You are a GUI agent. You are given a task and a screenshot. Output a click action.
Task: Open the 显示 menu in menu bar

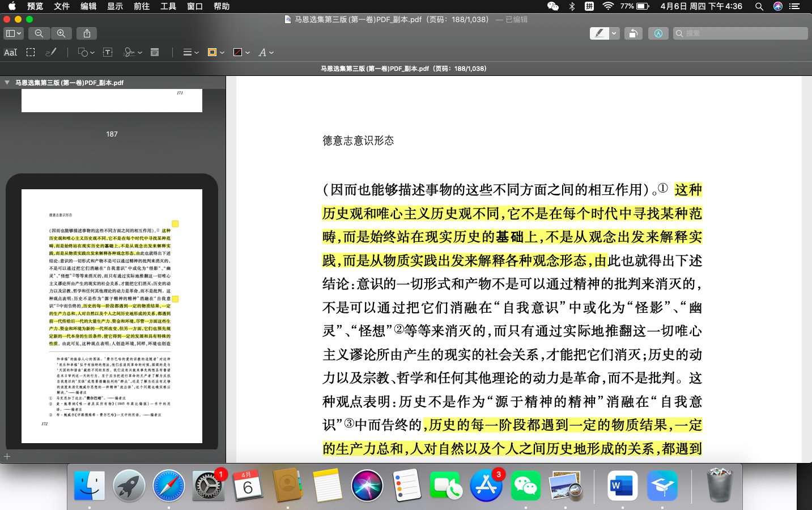pos(115,6)
